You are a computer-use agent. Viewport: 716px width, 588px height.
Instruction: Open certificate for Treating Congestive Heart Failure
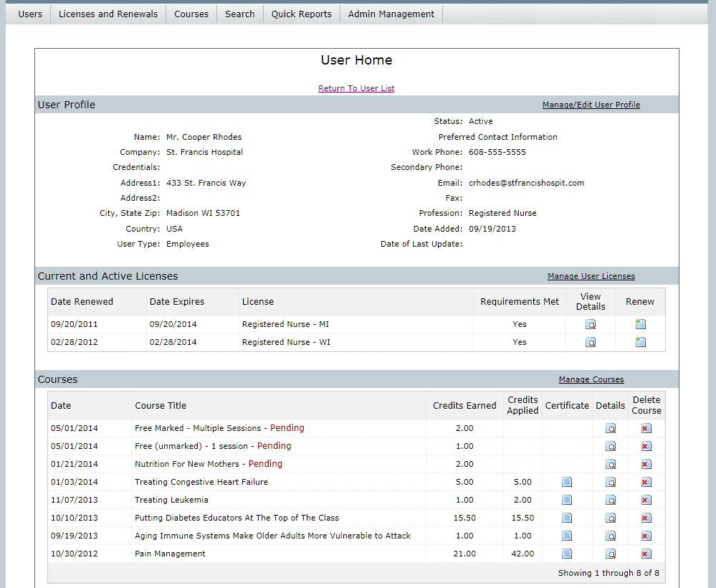567,482
